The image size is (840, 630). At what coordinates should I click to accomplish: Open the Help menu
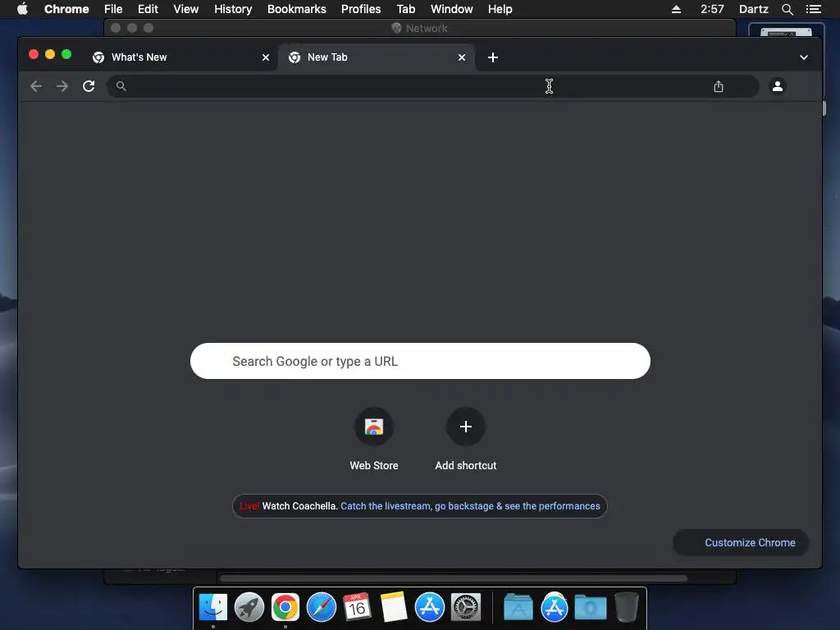[500, 9]
